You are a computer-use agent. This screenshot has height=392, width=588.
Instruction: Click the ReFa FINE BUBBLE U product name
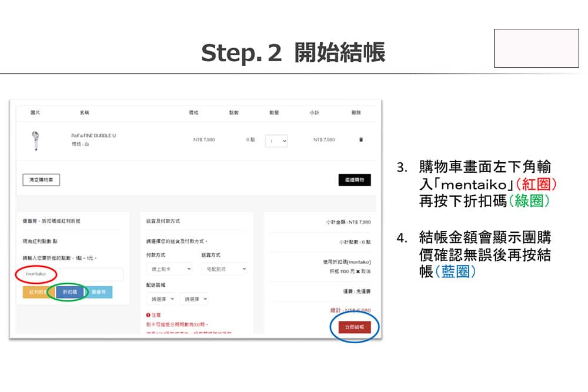pyautogui.click(x=93, y=136)
